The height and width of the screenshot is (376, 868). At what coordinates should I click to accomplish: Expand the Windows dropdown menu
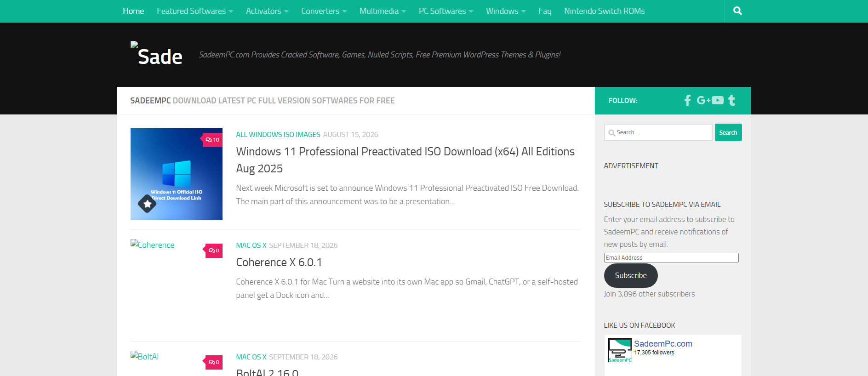click(x=506, y=11)
